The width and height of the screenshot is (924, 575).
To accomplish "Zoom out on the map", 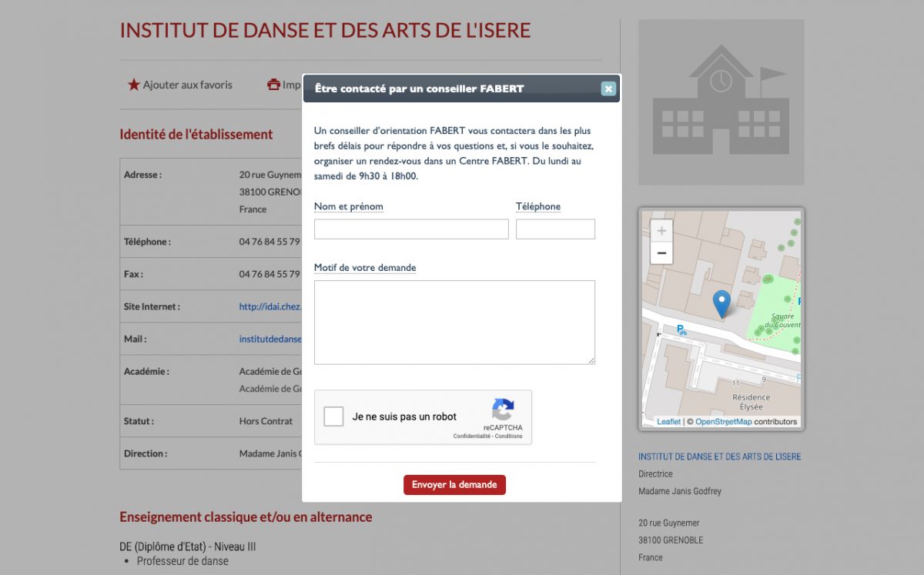I will (661, 253).
